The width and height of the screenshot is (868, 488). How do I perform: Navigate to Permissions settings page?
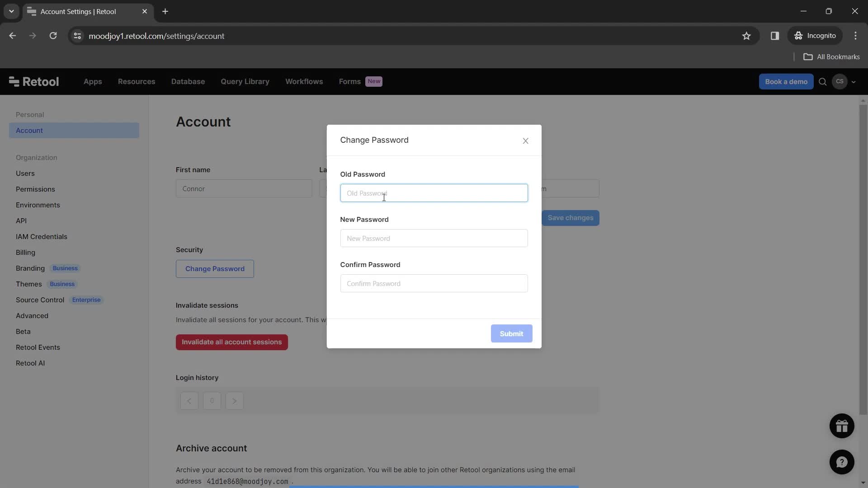(x=35, y=189)
